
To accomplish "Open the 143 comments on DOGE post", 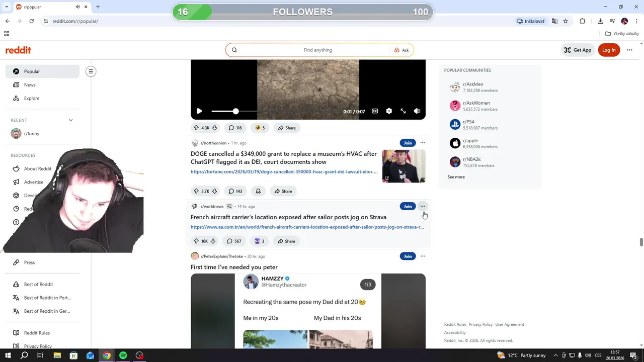I will tap(235, 191).
